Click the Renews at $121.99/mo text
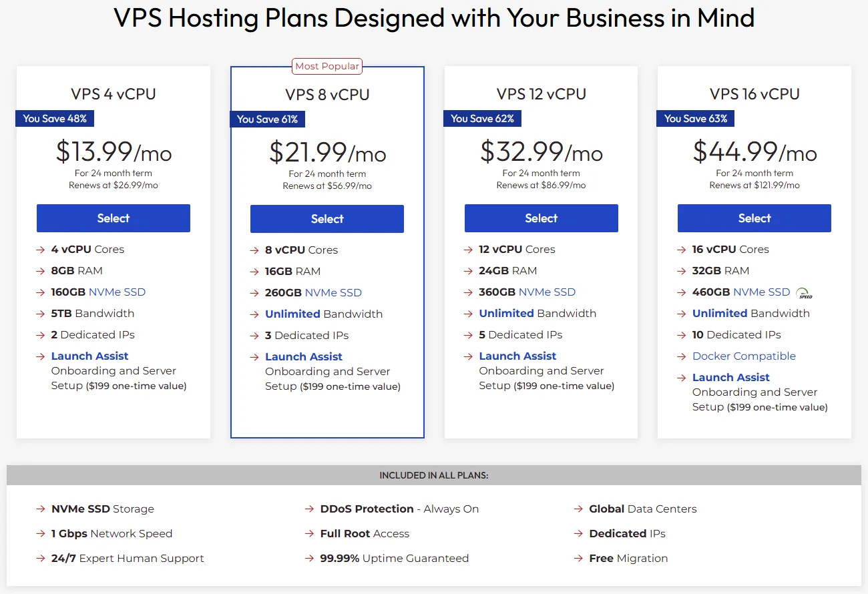Screen dimensions: 868x594 pos(754,186)
